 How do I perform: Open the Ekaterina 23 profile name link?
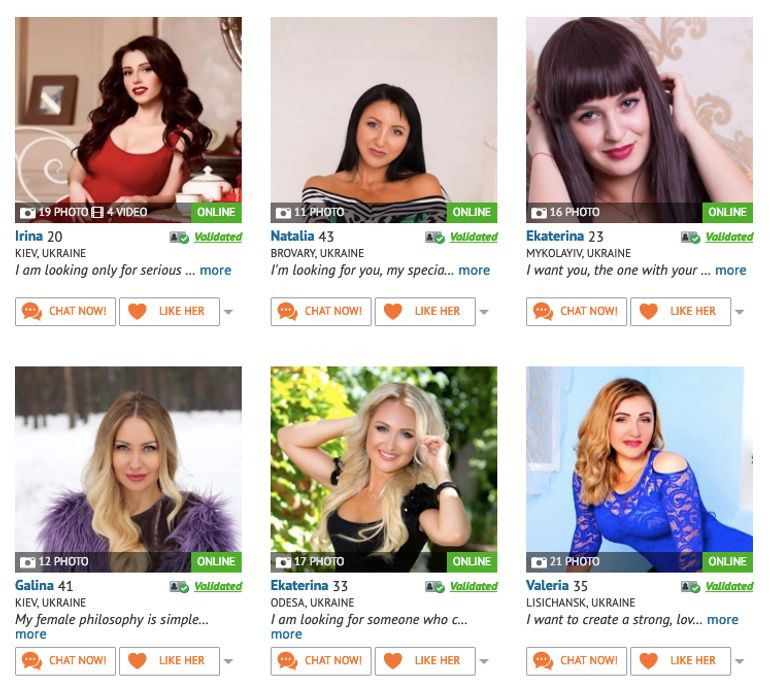pos(555,236)
